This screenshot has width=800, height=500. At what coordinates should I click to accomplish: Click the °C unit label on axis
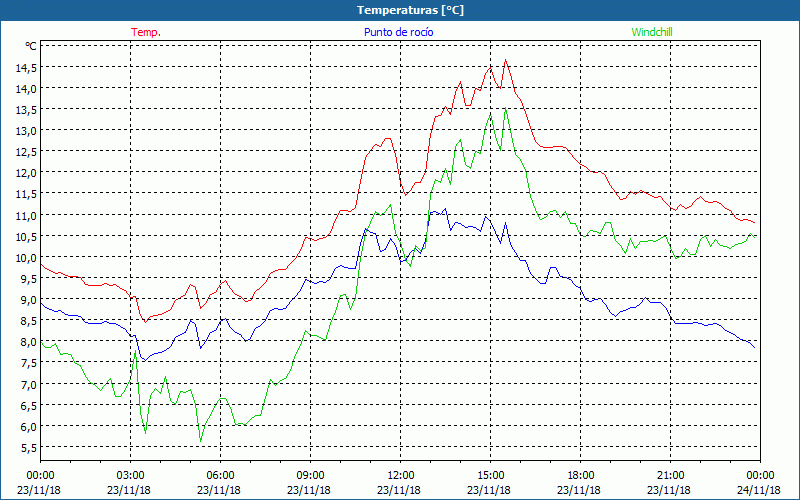pos(31,46)
